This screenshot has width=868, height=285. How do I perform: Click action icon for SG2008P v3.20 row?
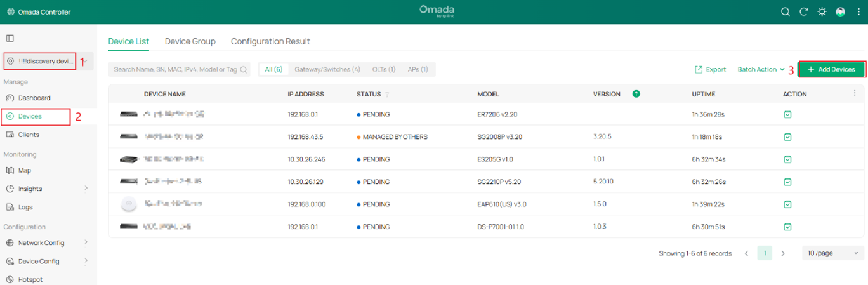[x=787, y=136]
